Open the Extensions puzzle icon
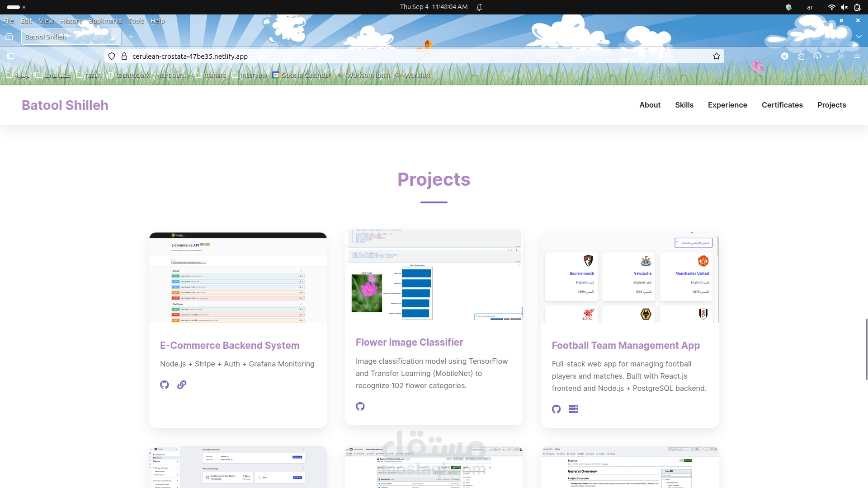 (801, 56)
